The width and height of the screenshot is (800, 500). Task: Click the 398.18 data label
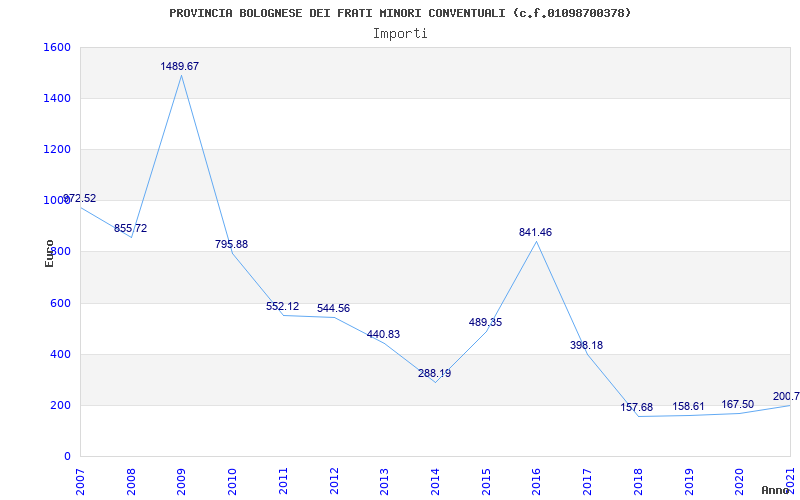coord(586,345)
